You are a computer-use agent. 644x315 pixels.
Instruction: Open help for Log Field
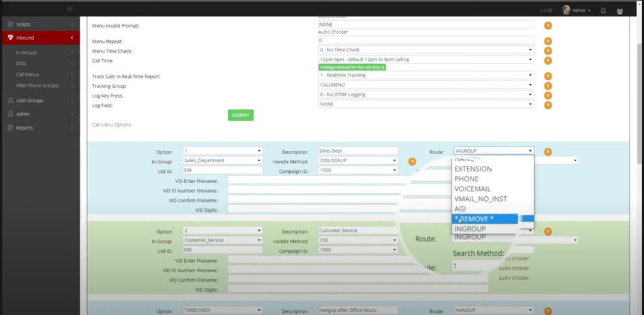pos(548,105)
